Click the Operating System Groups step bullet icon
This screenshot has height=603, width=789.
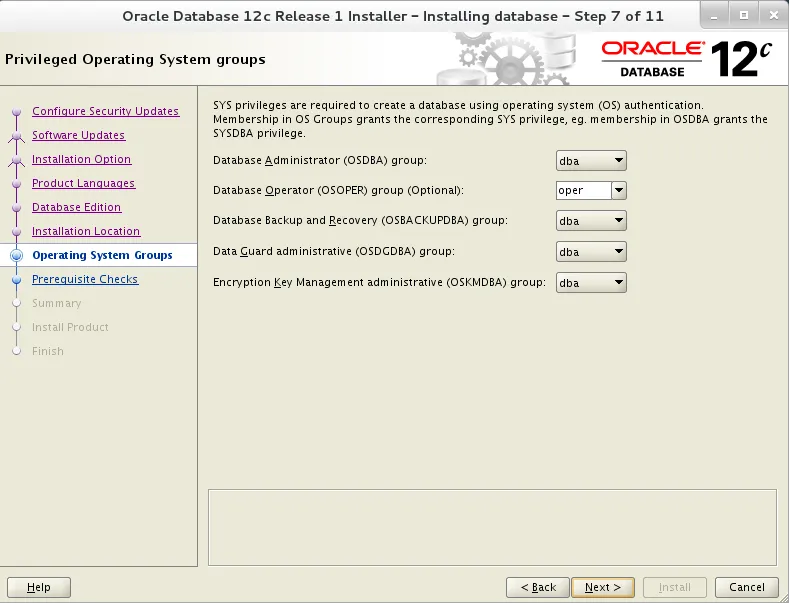click(x=16, y=256)
